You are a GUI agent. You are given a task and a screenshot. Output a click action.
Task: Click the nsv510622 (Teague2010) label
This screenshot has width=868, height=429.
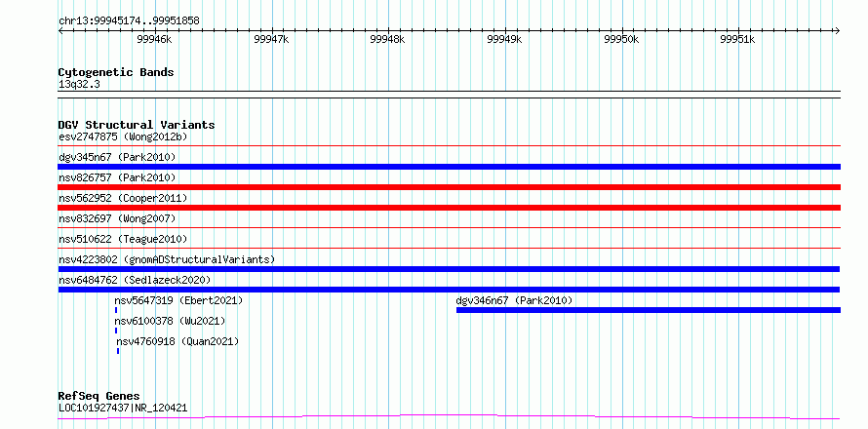pyautogui.click(x=123, y=239)
